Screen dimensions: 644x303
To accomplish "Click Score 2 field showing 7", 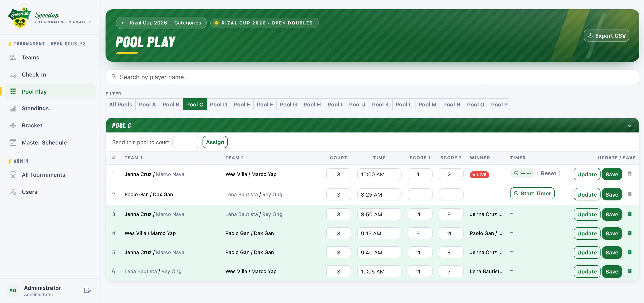I will coord(451,272).
